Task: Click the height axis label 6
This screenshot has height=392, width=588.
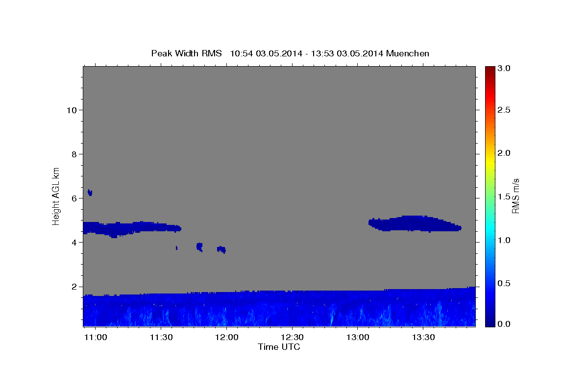Action: click(x=74, y=198)
